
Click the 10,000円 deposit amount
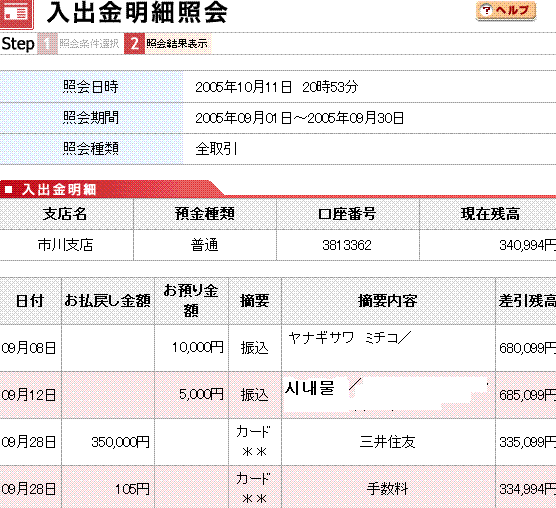click(198, 347)
